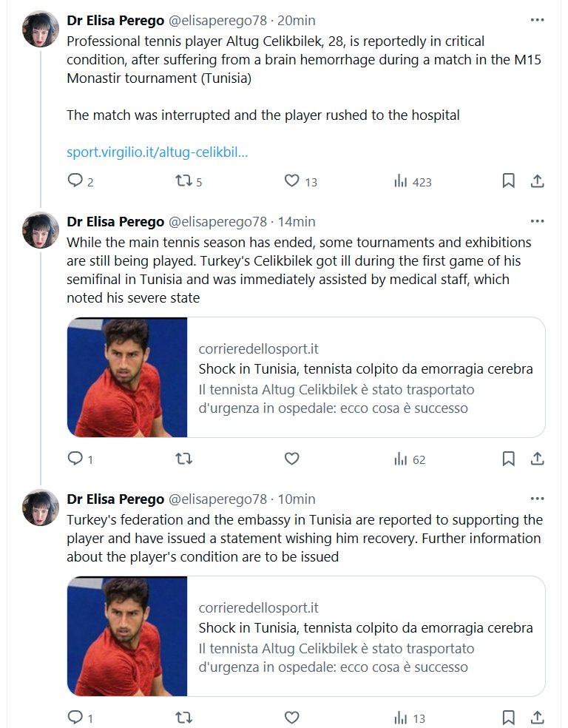
Task: Share the first tweet
Action: pos(538,181)
